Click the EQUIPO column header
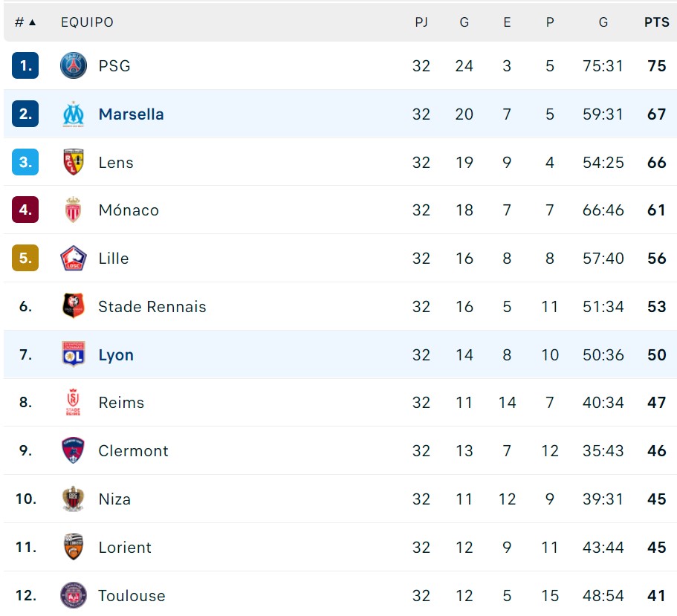Screen dimensions: 677x616 (x=87, y=22)
